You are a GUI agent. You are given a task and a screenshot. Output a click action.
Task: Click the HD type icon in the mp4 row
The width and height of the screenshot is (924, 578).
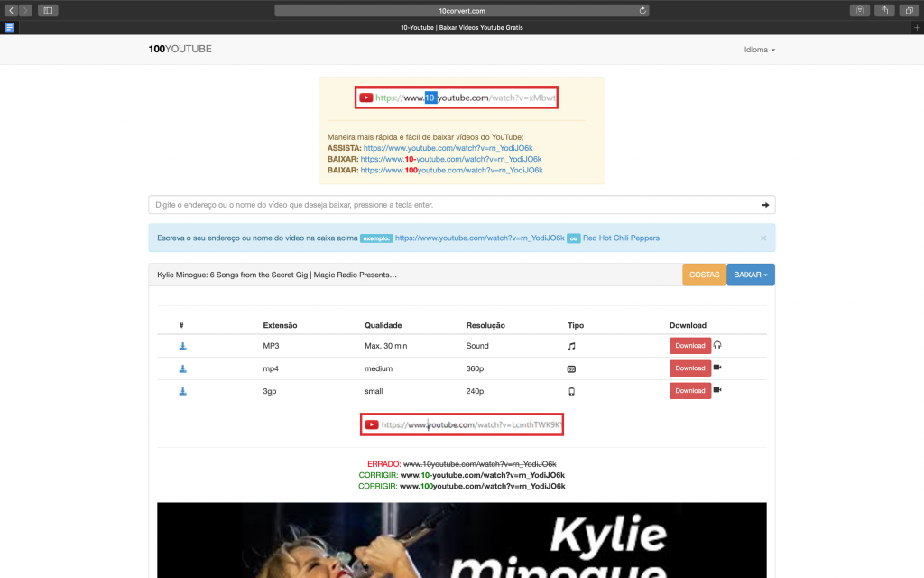[571, 369]
